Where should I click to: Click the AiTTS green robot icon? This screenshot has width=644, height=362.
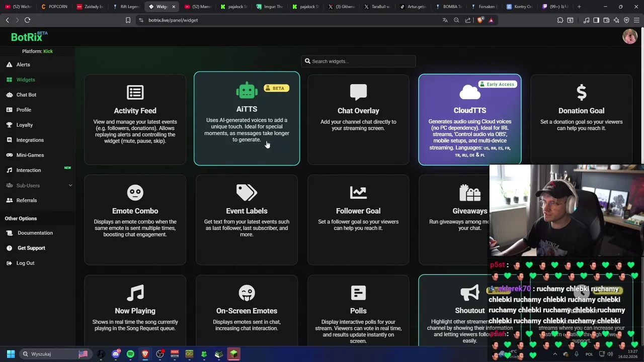[247, 90]
